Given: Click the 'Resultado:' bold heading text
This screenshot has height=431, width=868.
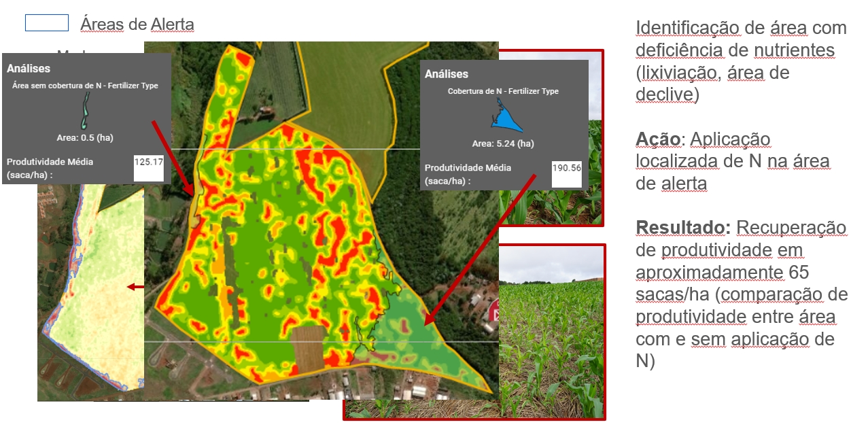Looking at the screenshot, I should 682,227.
